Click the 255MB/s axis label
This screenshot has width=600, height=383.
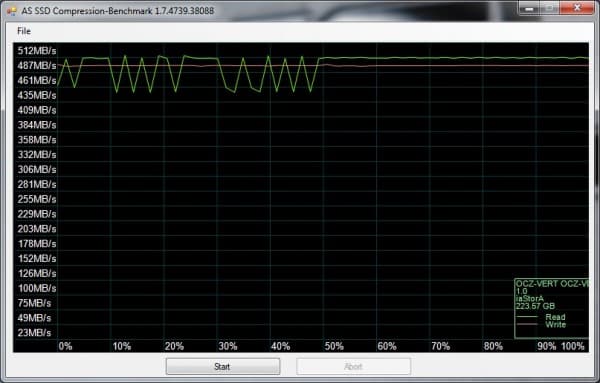37,199
